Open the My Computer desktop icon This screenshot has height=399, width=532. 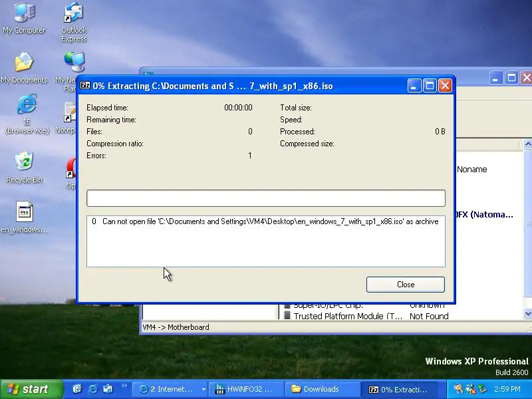point(24,19)
